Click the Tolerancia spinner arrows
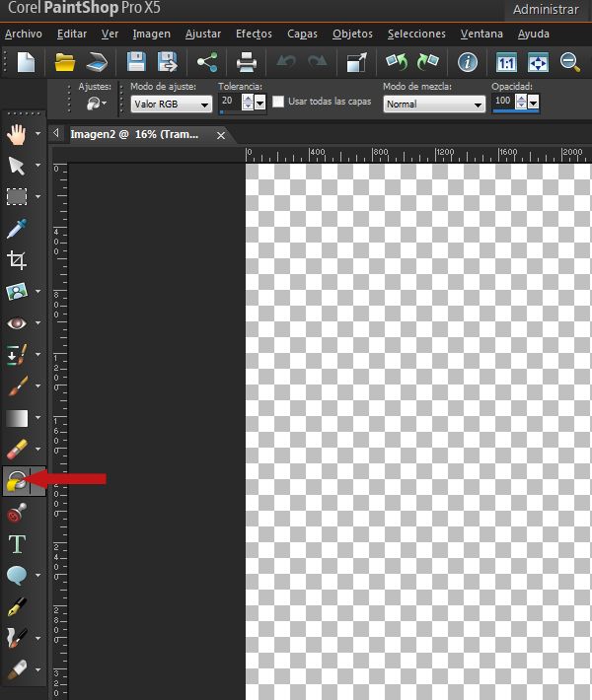Viewport: 592px width, 700px height. coord(248,103)
